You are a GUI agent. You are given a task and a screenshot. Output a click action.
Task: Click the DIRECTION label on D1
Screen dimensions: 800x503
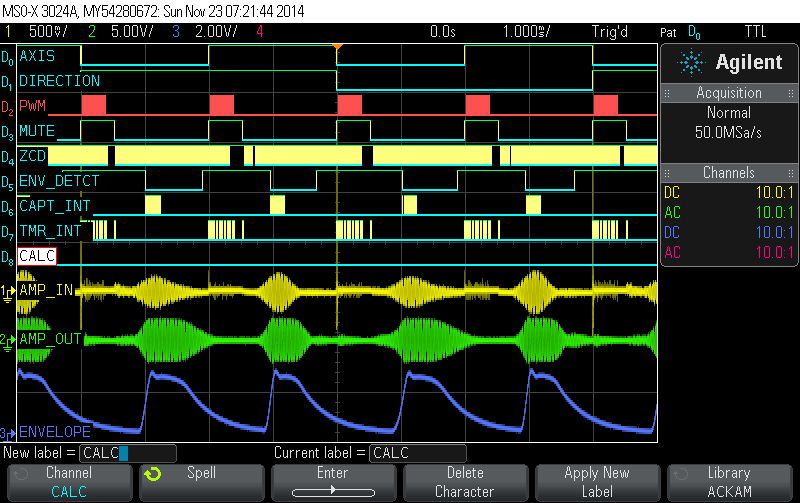(59, 81)
